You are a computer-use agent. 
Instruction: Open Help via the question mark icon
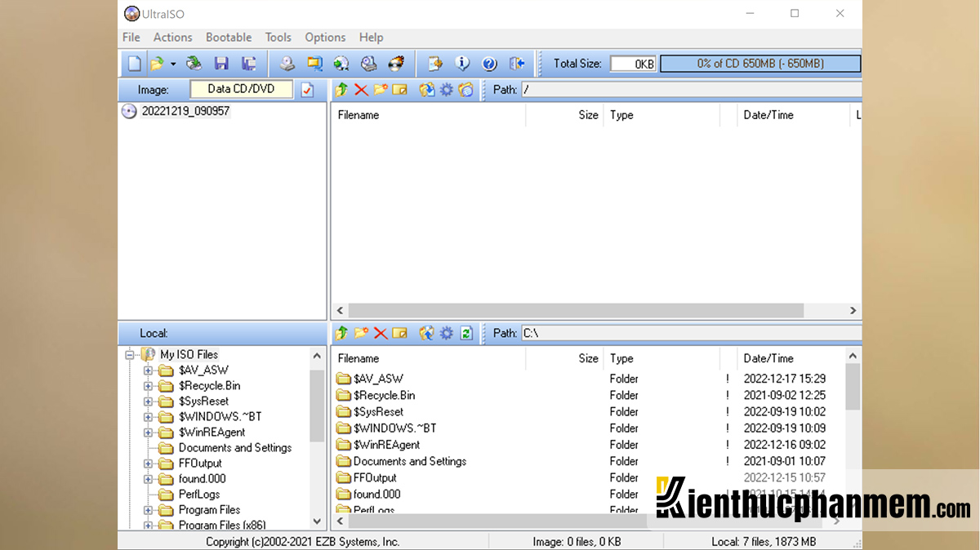click(x=489, y=64)
